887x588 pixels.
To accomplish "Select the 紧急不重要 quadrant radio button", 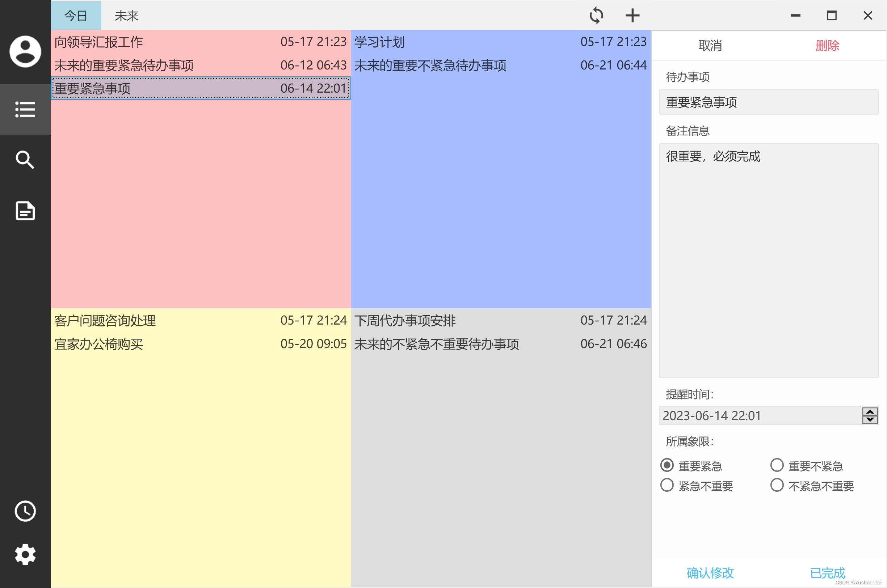I will click(667, 485).
